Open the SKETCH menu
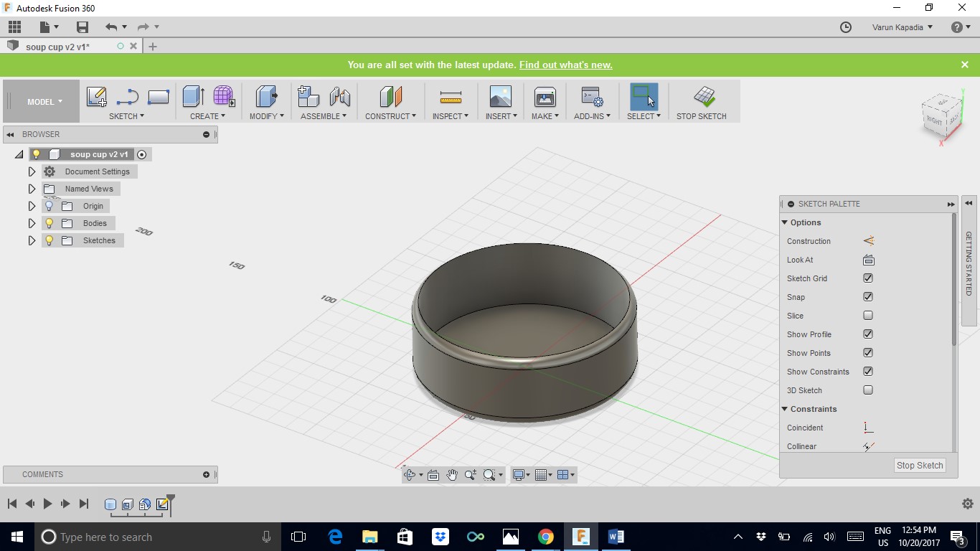980x551 pixels. point(126,116)
